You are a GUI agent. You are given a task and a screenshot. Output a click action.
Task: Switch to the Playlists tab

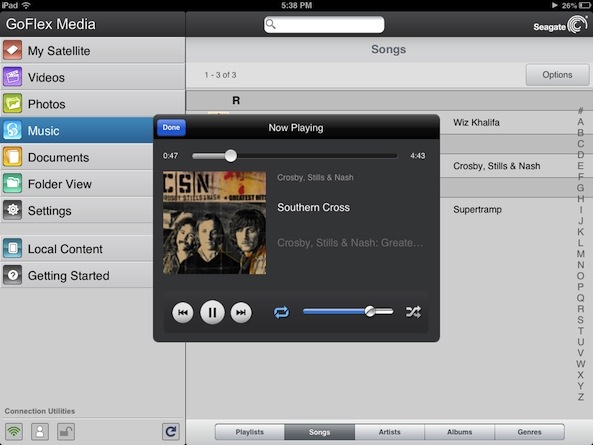[250, 432]
